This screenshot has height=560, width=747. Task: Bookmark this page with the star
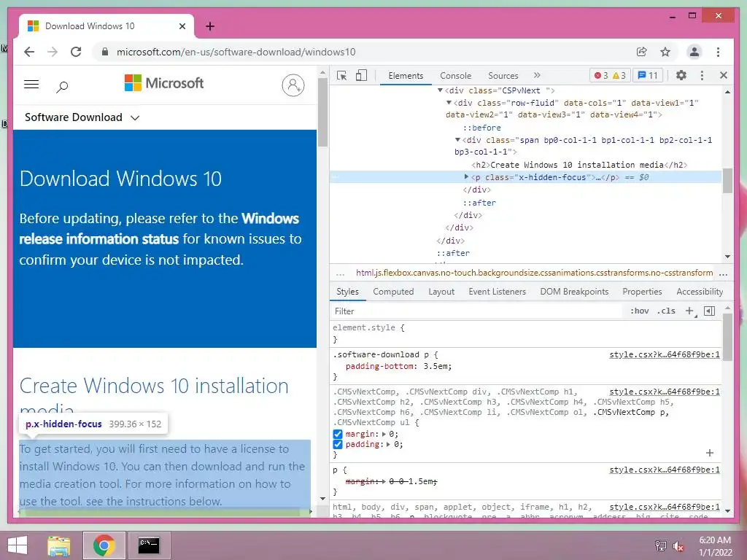(665, 52)
